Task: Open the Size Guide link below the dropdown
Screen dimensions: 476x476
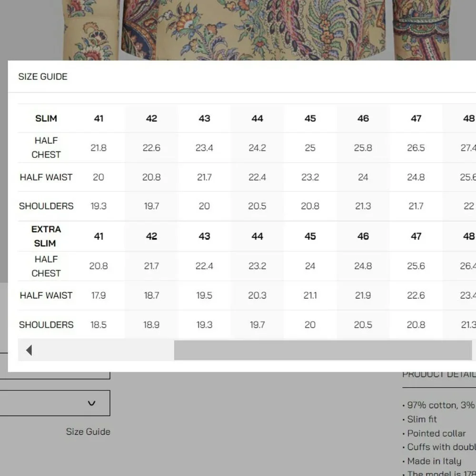Action: pos(88,432)
